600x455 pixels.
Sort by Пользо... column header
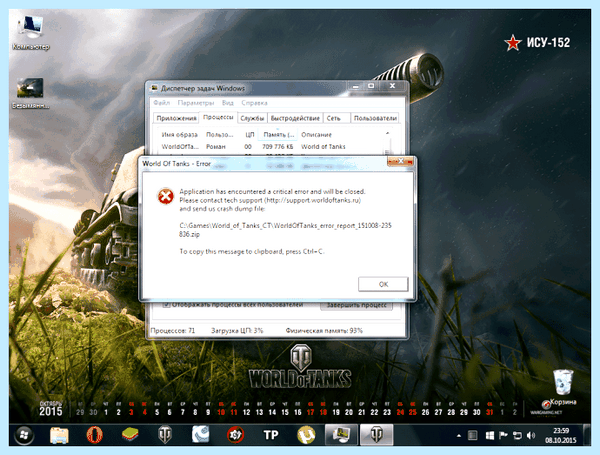pyautogui.click(x=220, y=135)
